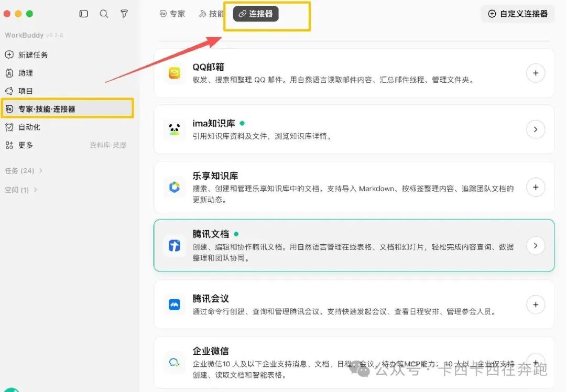Click the 更多 grid icon
The image size is (566, 392).
click(9, 145)
